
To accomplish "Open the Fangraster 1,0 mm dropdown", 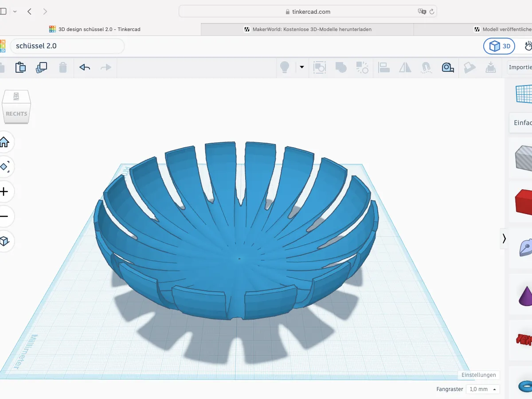I will tap(483, 389).
